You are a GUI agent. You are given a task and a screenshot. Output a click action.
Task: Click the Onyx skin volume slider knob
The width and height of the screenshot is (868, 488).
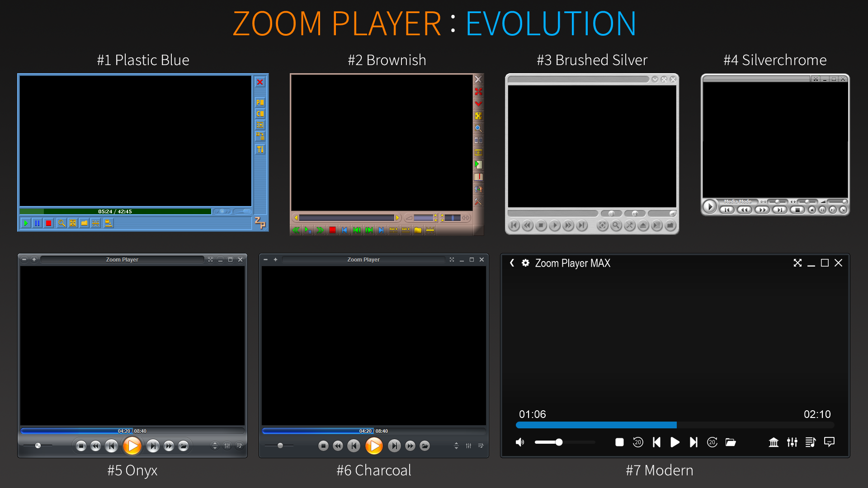pos(38,446)
